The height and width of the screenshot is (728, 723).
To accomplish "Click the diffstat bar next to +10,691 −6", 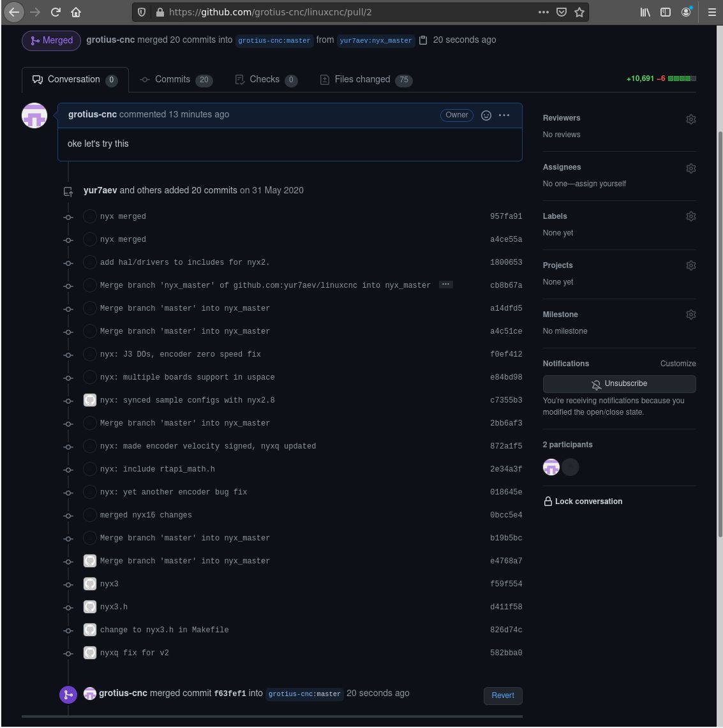I will 682,79.
